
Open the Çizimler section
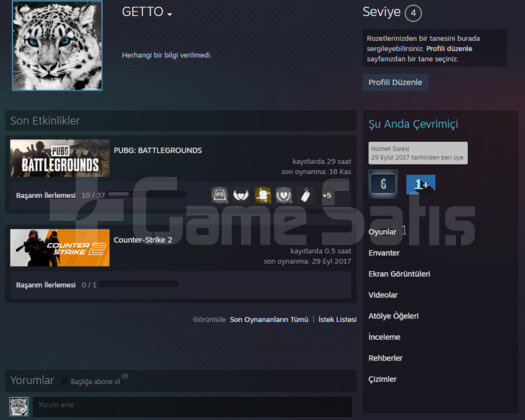(382, 379)
